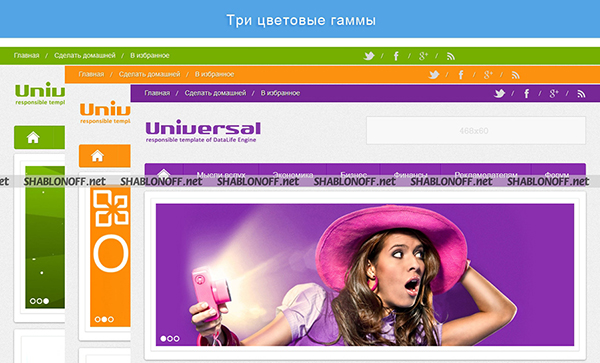Select first slider dot on green slide
This screenshot has height=363, width=600.
tap(33, 301)
